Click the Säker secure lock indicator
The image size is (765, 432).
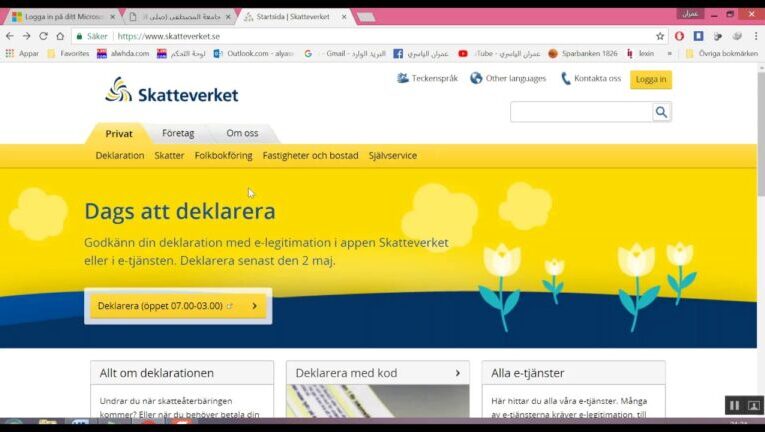point(92,36)
